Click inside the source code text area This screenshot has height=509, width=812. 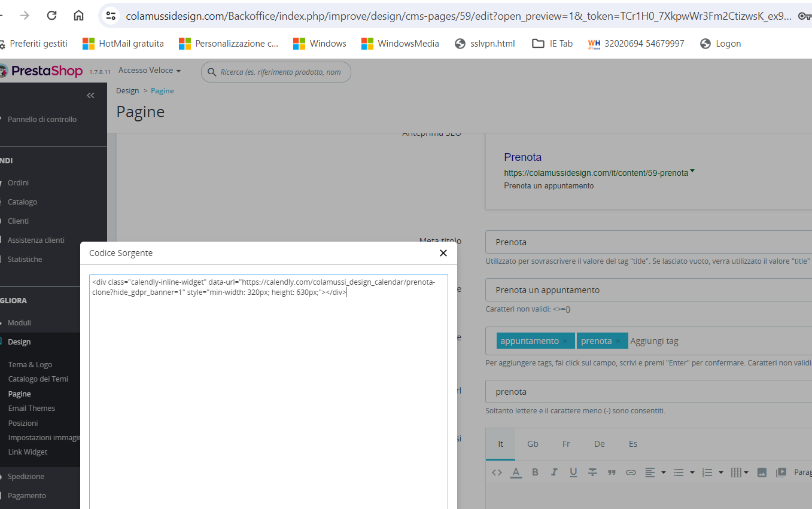tap(269, 391)
